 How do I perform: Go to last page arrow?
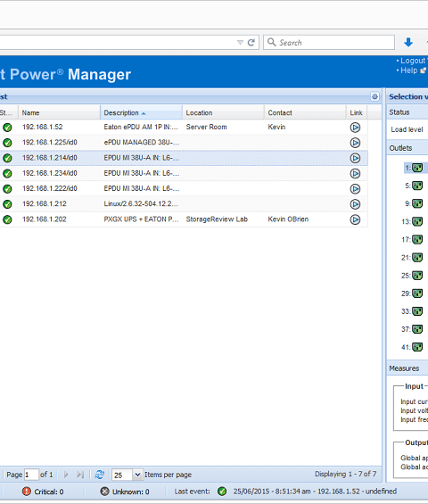[80, 475]
